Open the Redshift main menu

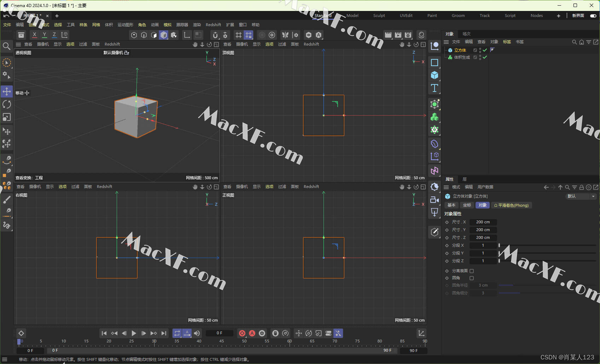(213, 25)
